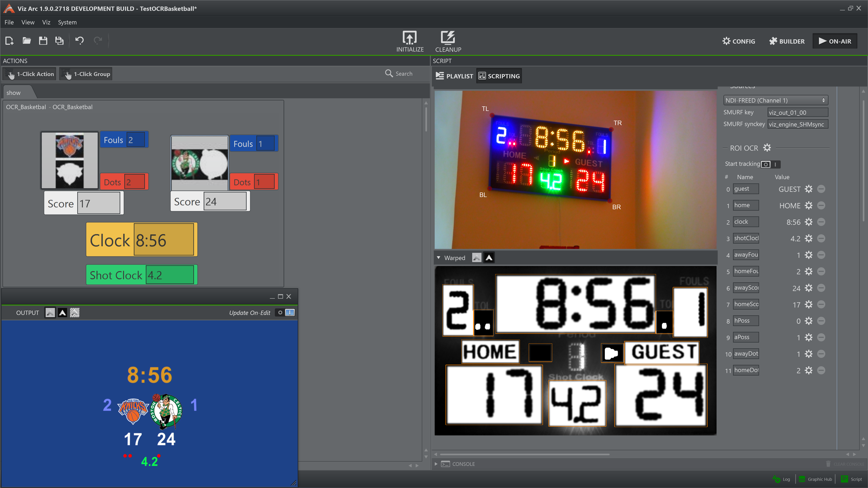Click the ON-AIR button
The height and width of the screenshot is (488, 868).
click(835, 41)
